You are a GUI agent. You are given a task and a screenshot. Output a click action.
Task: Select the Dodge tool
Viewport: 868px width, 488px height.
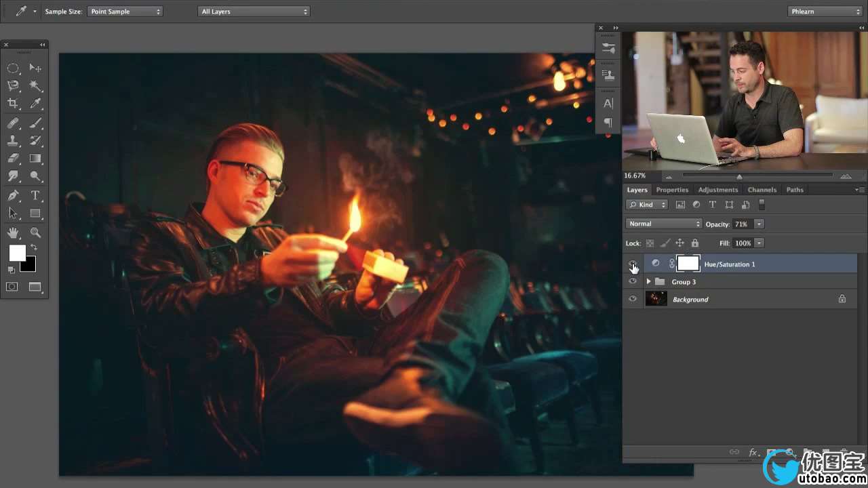pyautogui.click(x=36, y=176)
